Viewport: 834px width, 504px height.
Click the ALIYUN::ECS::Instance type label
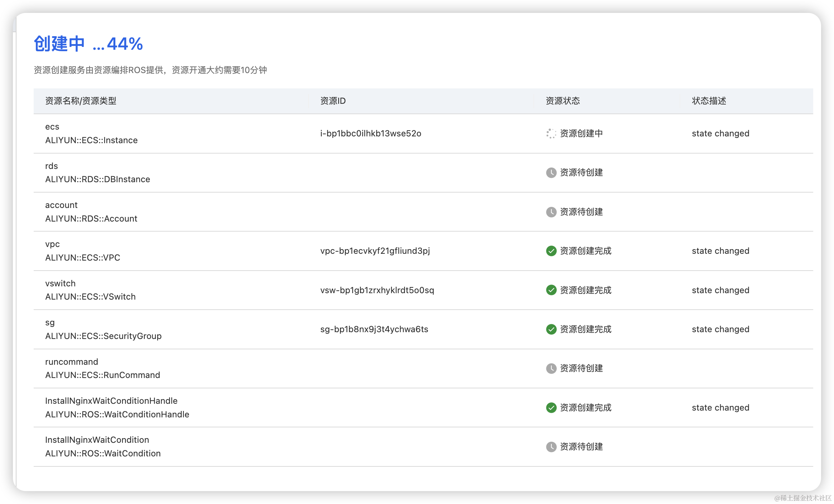point(91,140)
